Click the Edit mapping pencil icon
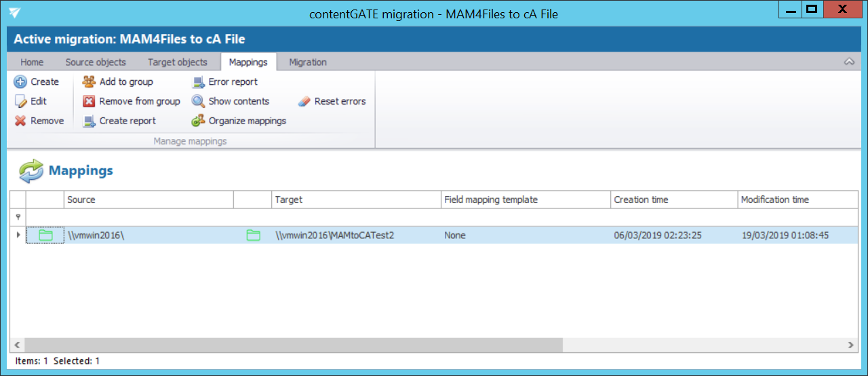The image size is (868, 376). pyautogui.click(x=20, y=102)
